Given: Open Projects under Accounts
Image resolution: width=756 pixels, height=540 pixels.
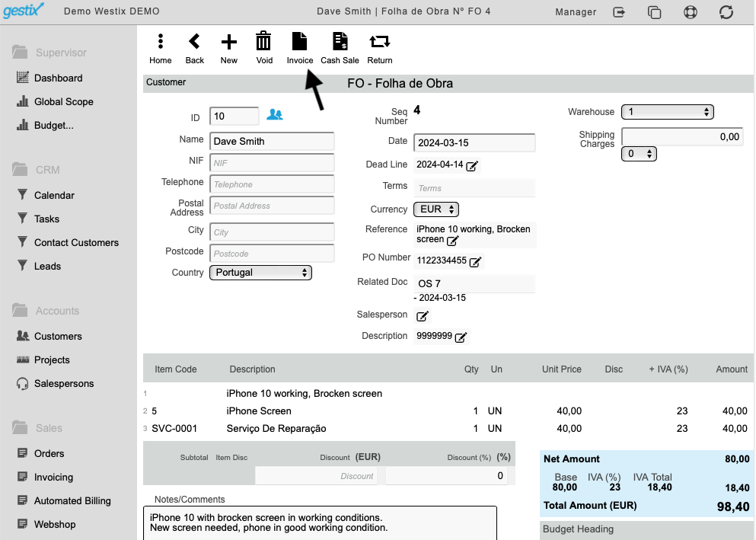Looking at the screenshot, I should [43, 359].
